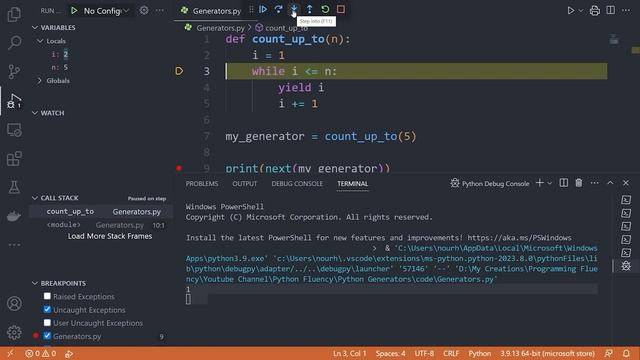The width and height of the screenshot is (640, 360).
Task: Click Step Into in debug toolbar
Action: point(294,9)
